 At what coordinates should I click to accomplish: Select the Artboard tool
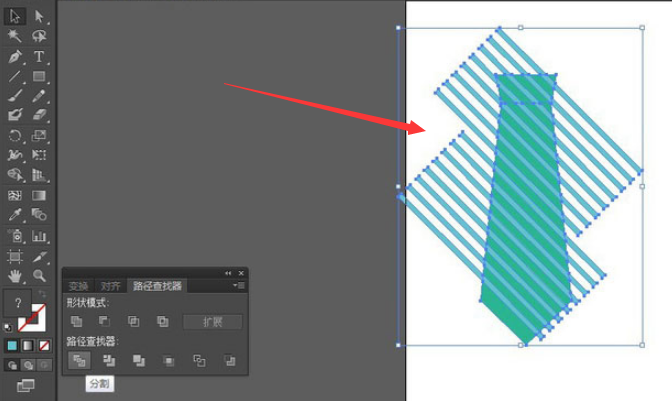[x=15, y=257]
